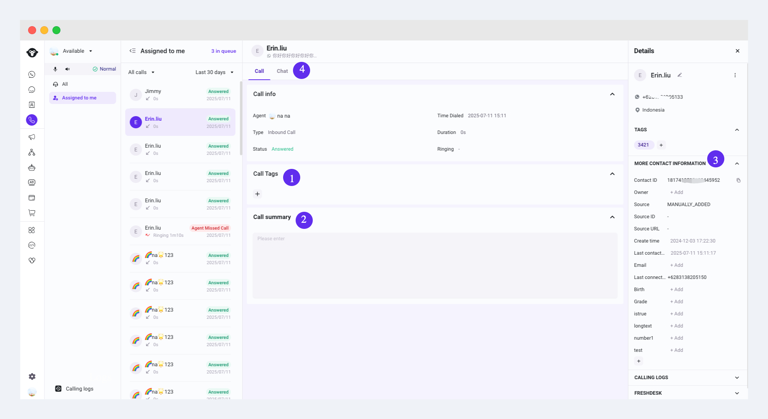The image size is (768, 419).
Task: Expand the Freshdesk section
Action: pos(737,393)
